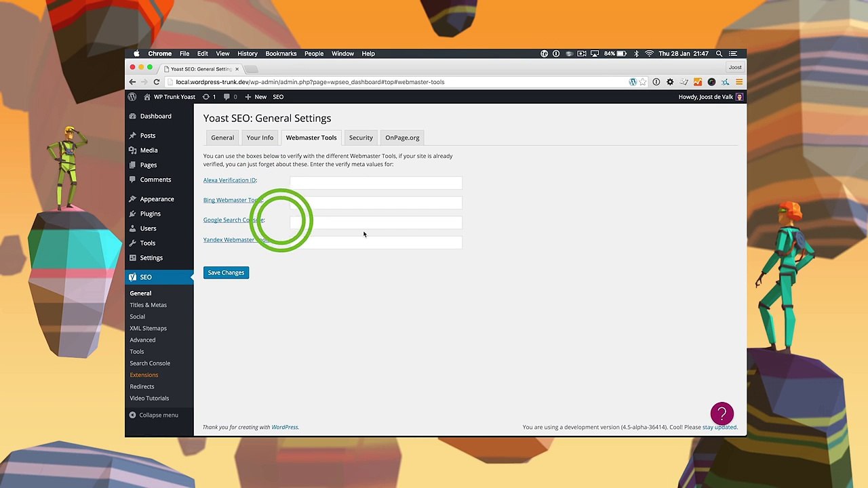Select the Webmaster Tools tab

click(x=311, y=138)
